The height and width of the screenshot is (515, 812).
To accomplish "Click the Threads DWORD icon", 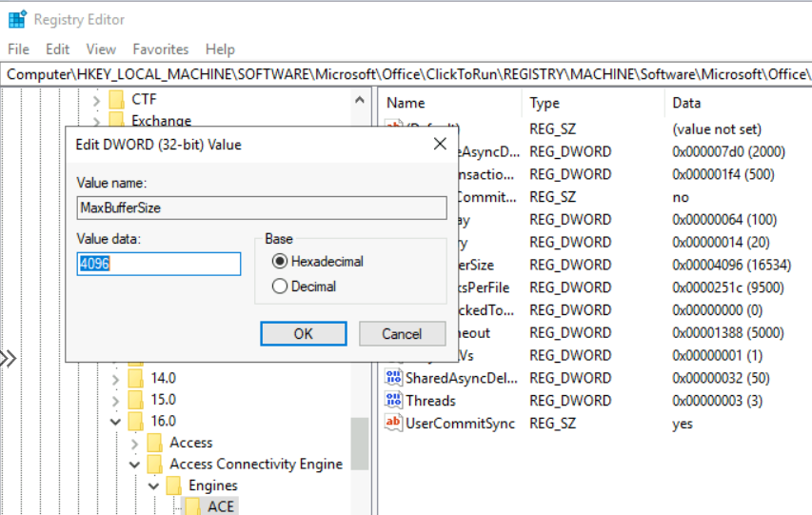I will [393, 400].
